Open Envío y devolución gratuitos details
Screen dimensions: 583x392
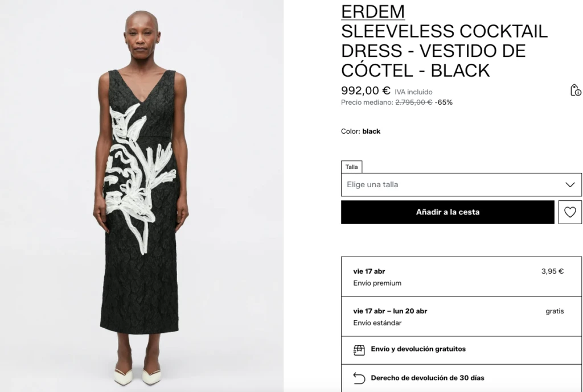[461, 350]
